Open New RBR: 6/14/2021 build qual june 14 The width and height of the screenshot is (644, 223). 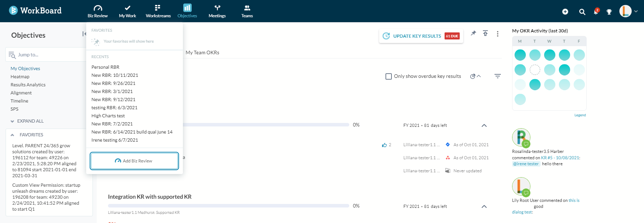(132, 132)
